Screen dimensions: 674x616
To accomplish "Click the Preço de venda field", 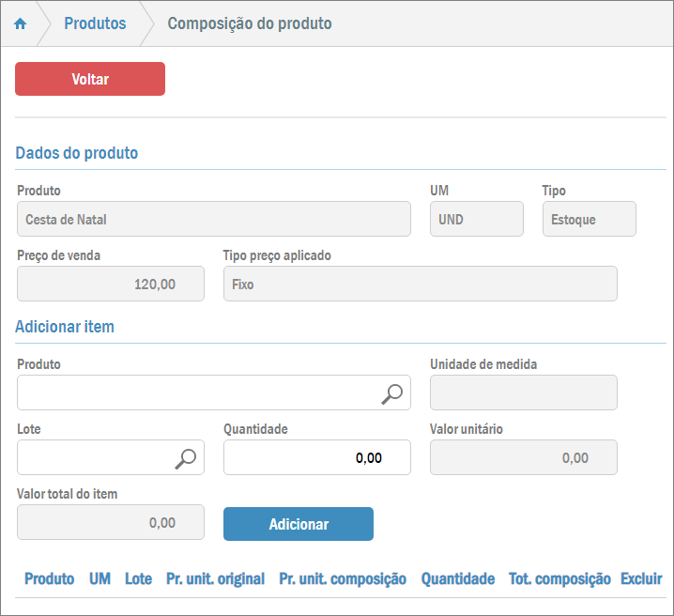I will pyautogui.click(x=110, y=284).
